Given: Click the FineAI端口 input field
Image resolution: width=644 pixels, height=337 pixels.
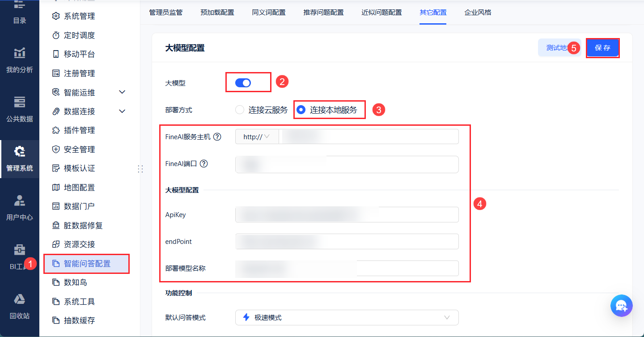Looking at the screenshot, I should pyautogui.click(x=347, y=164).
